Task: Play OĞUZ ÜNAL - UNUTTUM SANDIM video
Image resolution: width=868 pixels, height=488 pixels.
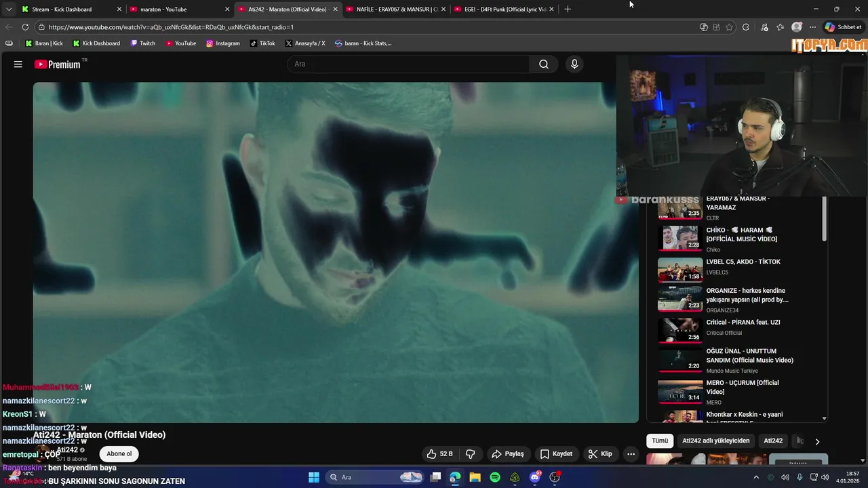Action: (739, 360)
